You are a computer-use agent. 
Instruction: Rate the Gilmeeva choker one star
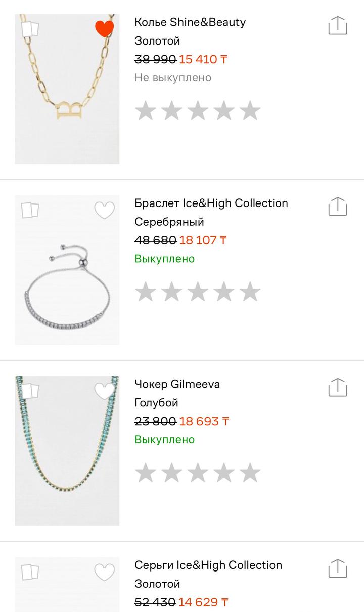tap(146, 473)
